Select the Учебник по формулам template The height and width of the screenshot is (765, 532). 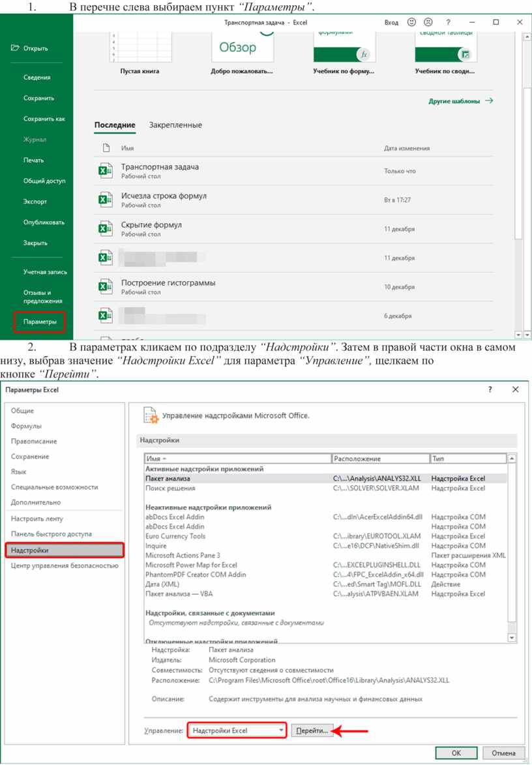344,53
